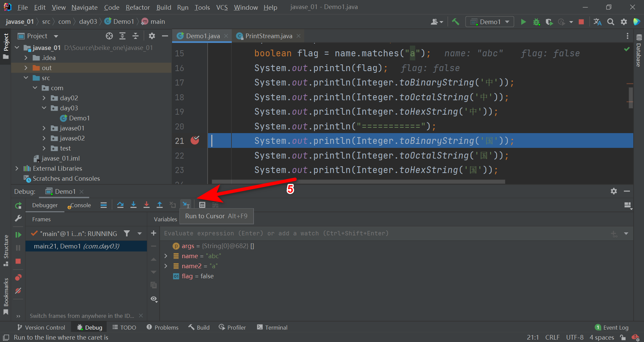Expand all in the Project panel
The width and height of the screenshot is (644, 342).
coord(122,36)
